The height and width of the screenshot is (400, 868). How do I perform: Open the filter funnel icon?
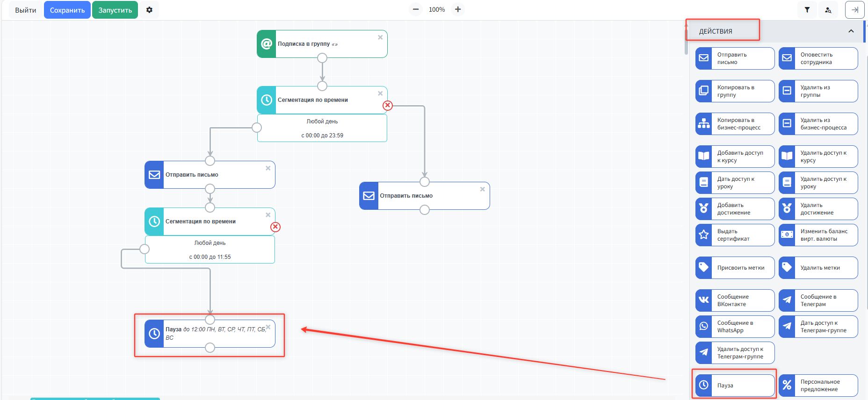coord(807,10)
